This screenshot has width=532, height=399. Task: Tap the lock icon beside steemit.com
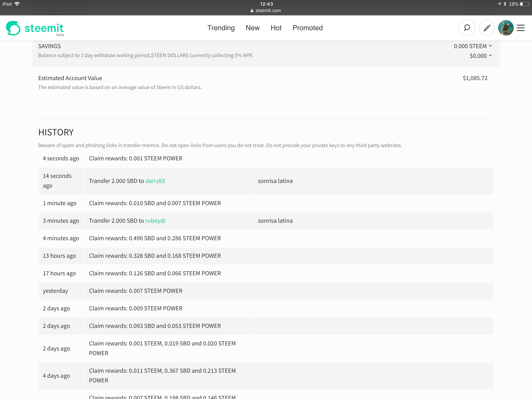pos(252,11)
